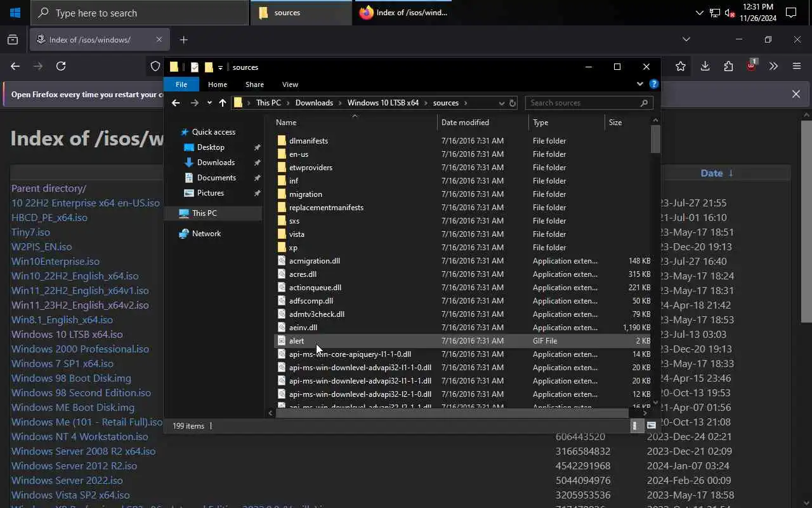Open Tiny7.iso link in Firefox
This screenshot has width=812, height=508.
[x=30, y=232]
